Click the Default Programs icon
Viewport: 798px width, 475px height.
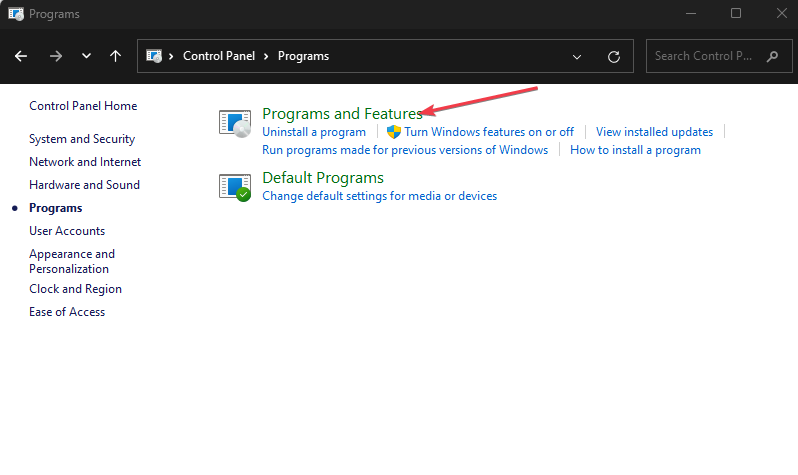(235, 187)
